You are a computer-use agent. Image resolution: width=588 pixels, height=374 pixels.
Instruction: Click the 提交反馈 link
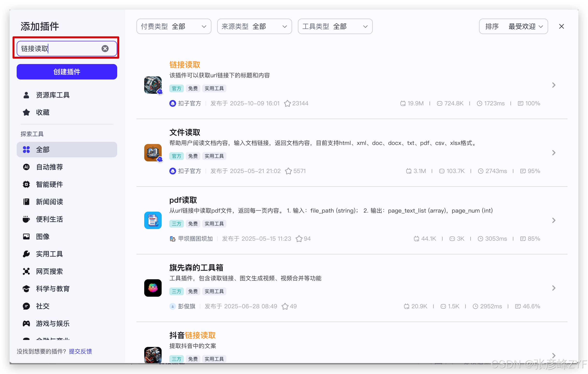[x=80, y=351]
